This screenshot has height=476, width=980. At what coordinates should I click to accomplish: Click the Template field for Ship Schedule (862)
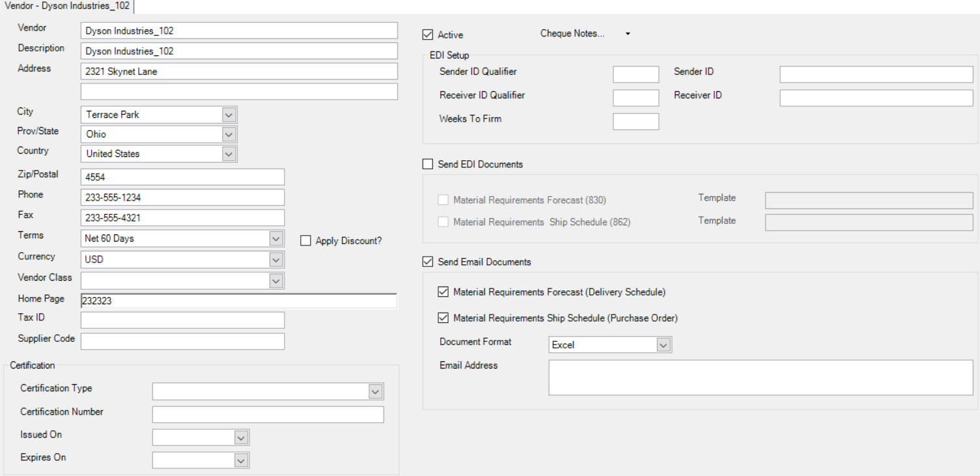click(869, 222)
